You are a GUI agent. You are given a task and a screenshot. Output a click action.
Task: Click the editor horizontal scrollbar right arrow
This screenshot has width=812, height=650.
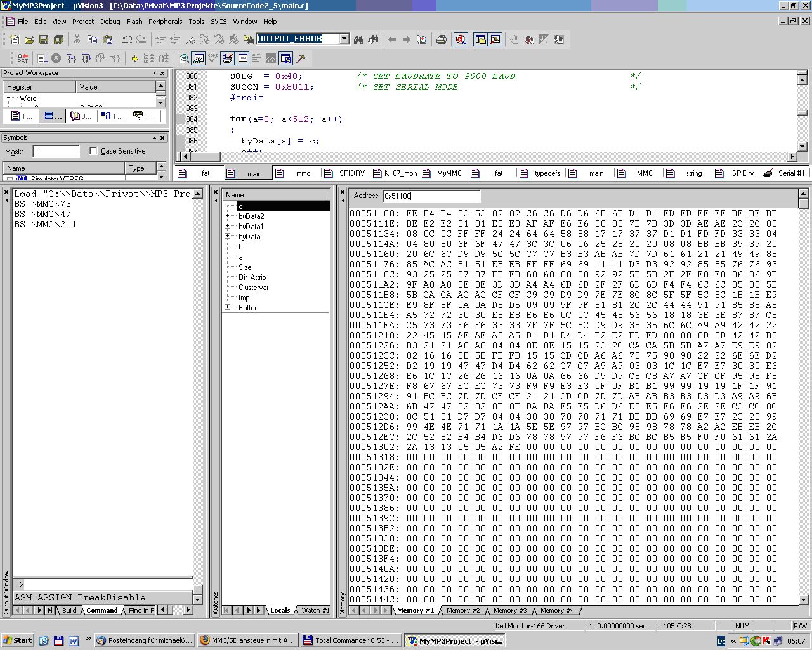pyautogui.click(x=792, y=157)
